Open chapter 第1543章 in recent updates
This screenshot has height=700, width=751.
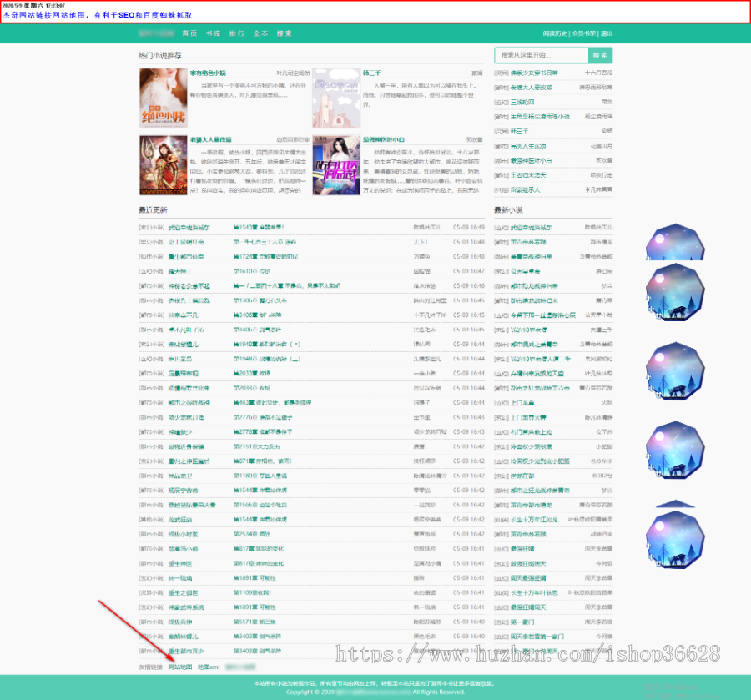pos(259,228)
